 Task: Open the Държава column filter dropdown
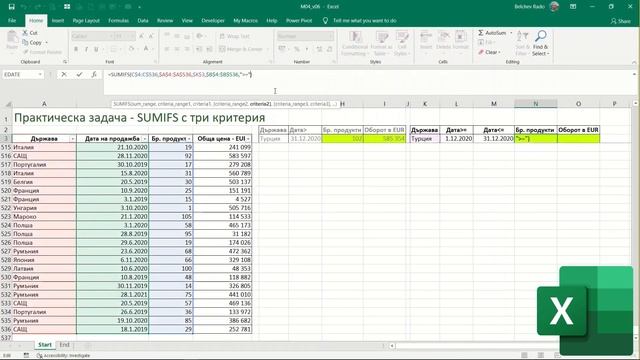[72, 139]
